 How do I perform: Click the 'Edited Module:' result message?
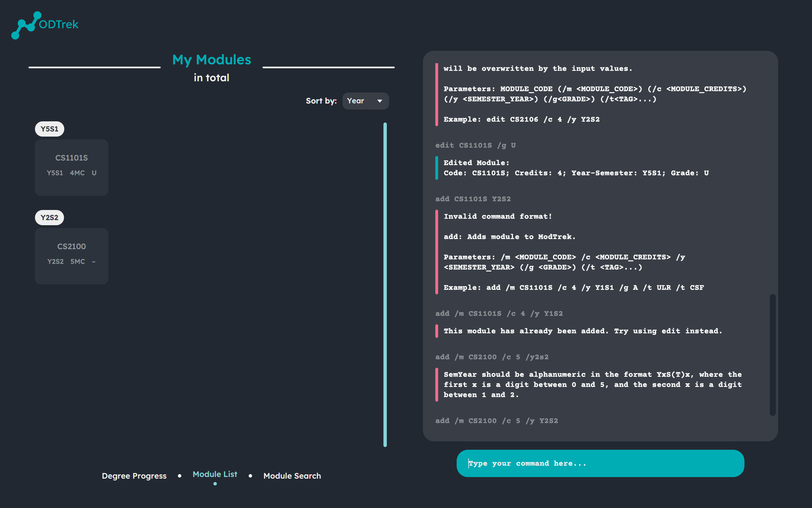(476, 163)
